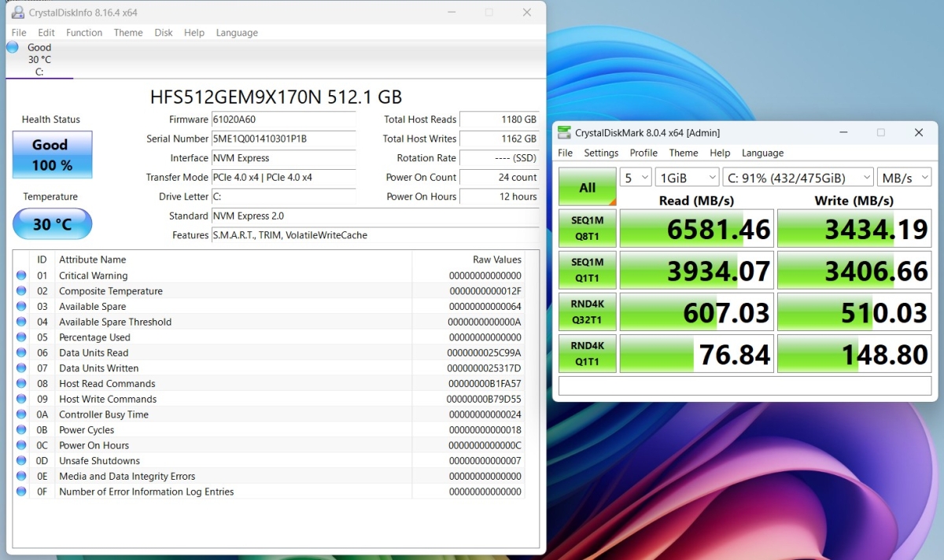Click the blue status orb beside Critical Warning
The width and height of the screenshot is (944, 560).
pyautogui.click(x=21, y=275)
